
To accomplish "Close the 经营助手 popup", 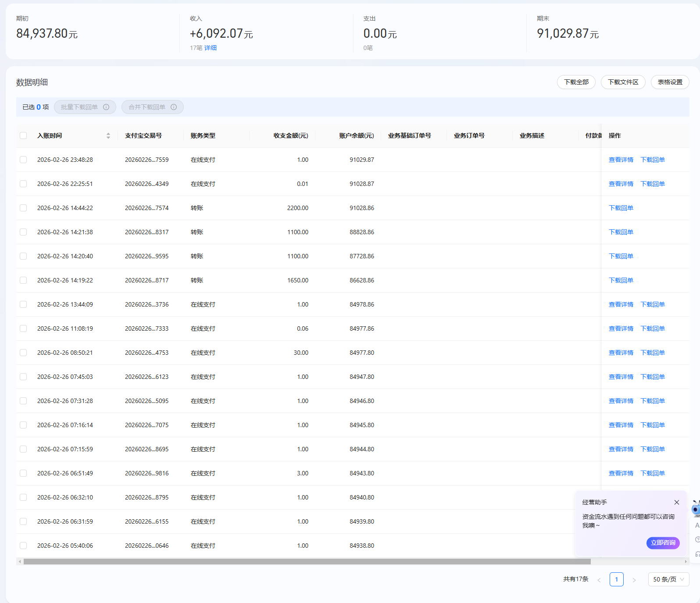I will (677, 503).
